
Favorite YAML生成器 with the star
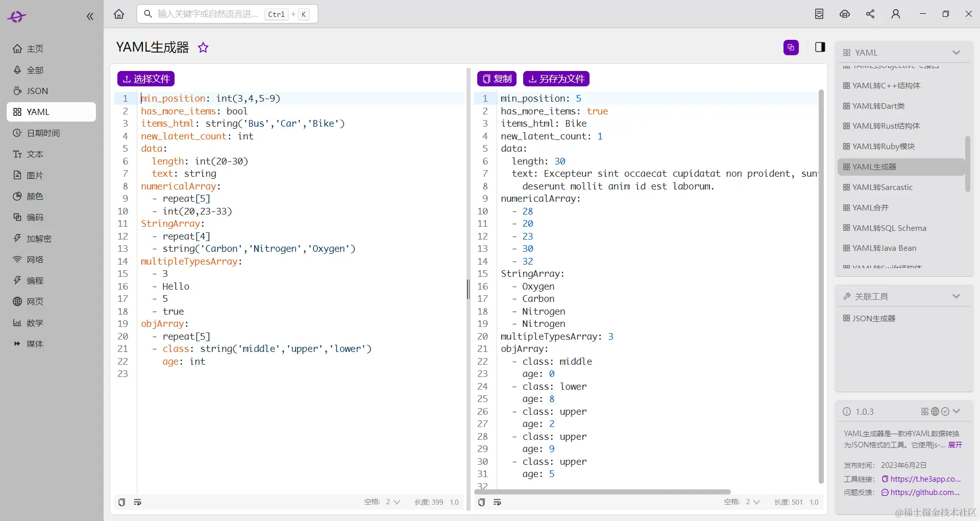(203, 48)
